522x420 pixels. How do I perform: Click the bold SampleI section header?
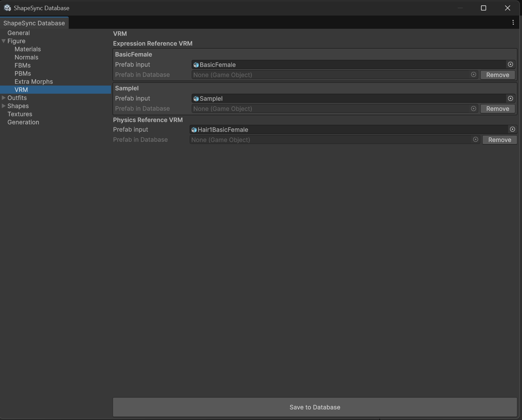[x=127, y=88]
